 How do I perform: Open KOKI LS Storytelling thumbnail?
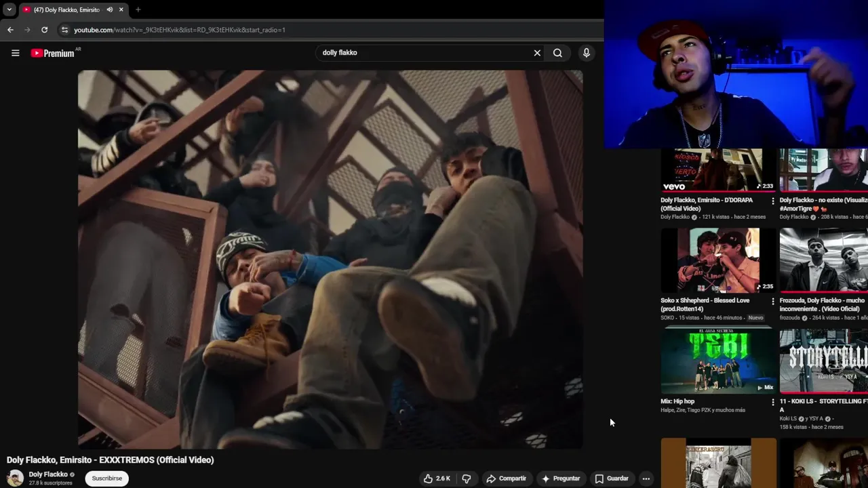click(x=824, y=361)
